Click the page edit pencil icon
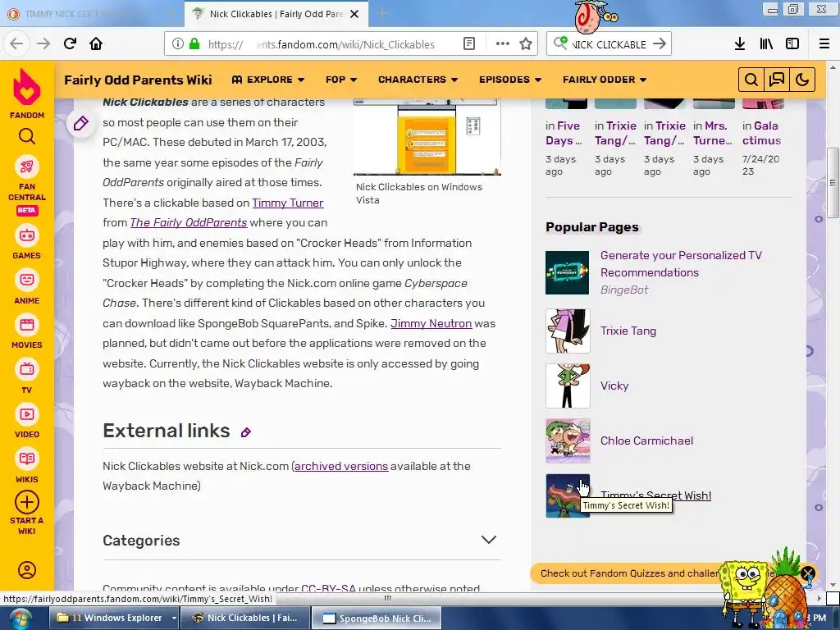This screenshot has width=840, height=630. [81, 124]
